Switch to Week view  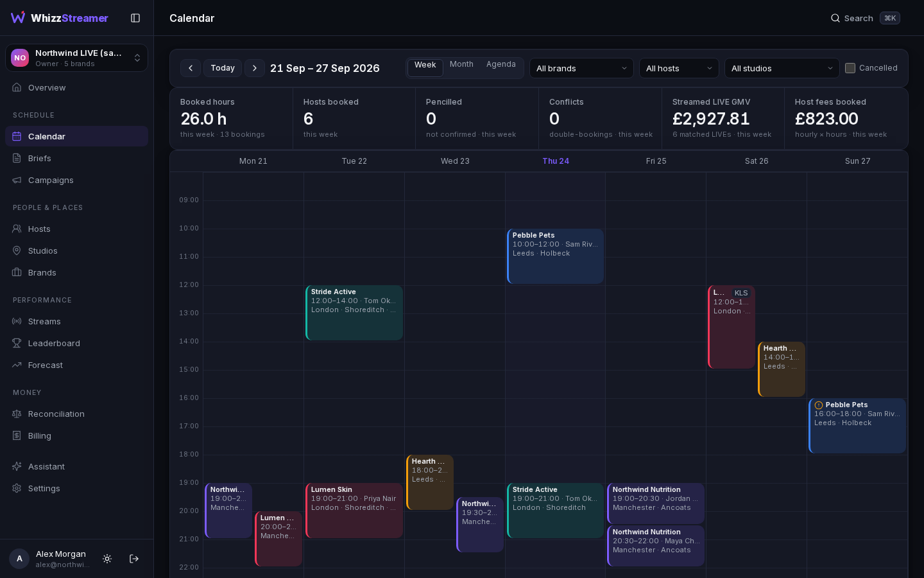[x=425, y=68]
